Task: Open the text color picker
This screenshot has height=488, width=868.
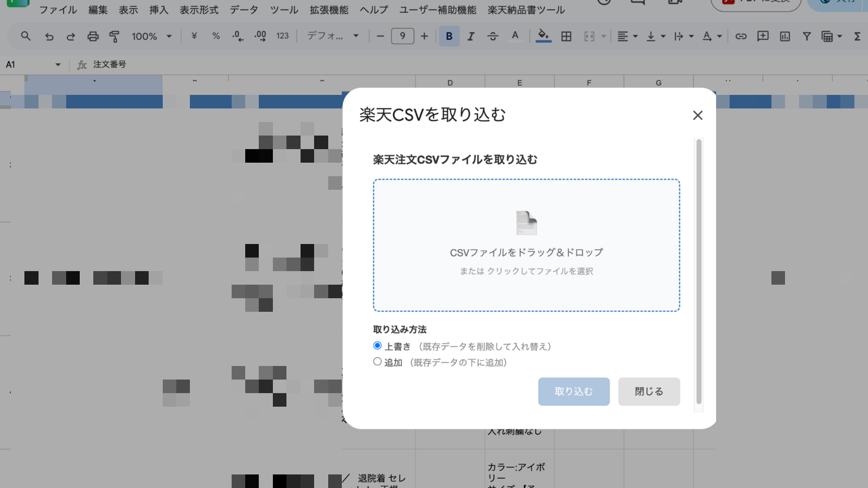Action: (515, 36)
